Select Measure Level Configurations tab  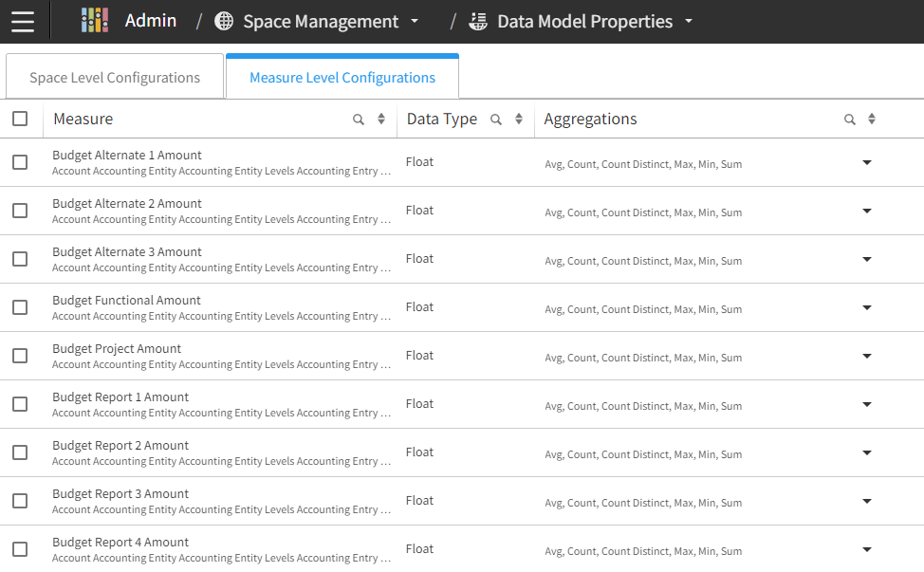pos(342,78)
